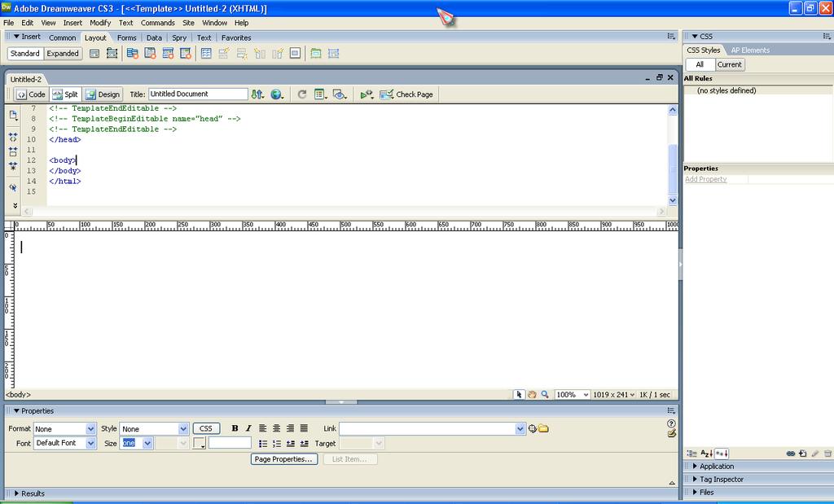
Task: Open the Link field dropdown arrow
Action: (x=520, y=428)
